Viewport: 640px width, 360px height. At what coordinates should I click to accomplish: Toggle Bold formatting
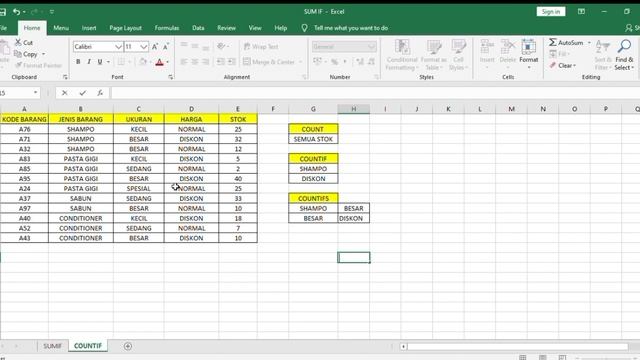click(78, 62)
